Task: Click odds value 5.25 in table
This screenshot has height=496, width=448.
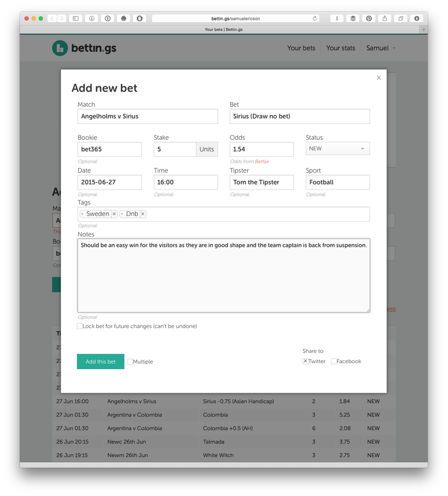Action: click(345, 415)
